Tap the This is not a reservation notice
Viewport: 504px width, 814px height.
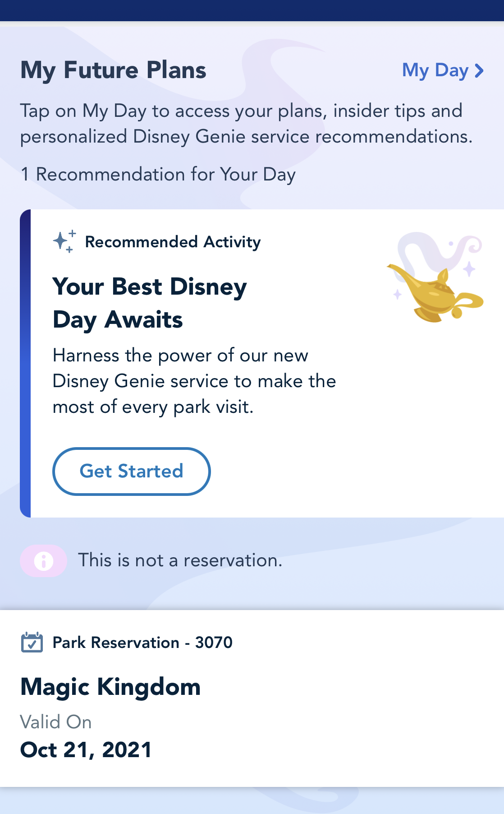[x=180, y=560]
